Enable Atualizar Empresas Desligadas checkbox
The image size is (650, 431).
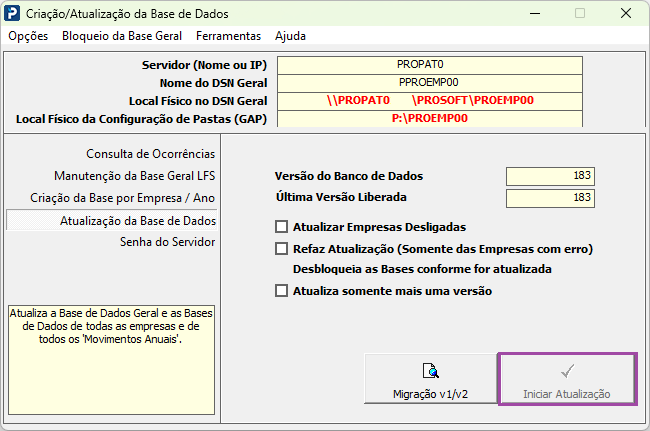point(281,227)
